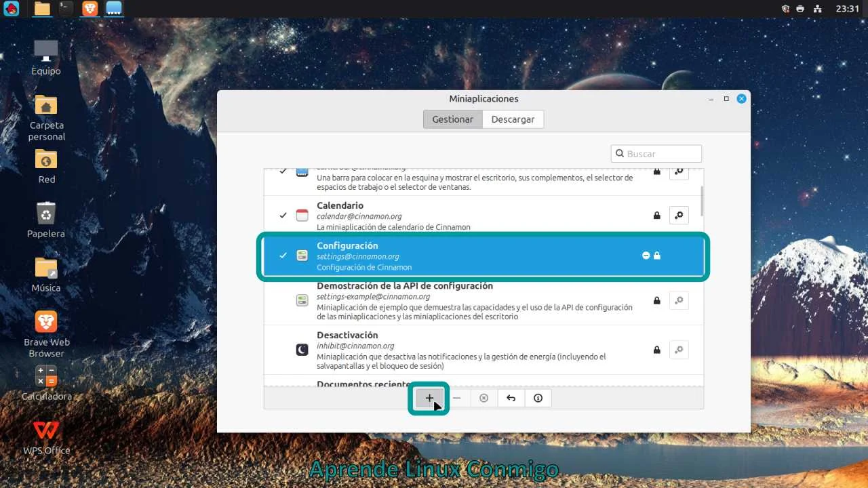Click the Miniaplicaciones window title
868x488 pixels.
[484, 98]
